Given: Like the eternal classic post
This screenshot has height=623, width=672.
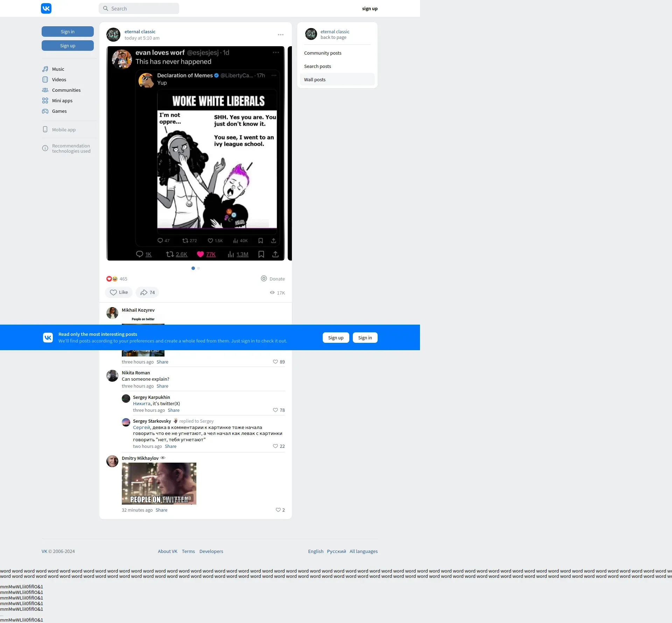Looking at the screenshot, I should 119,292.
